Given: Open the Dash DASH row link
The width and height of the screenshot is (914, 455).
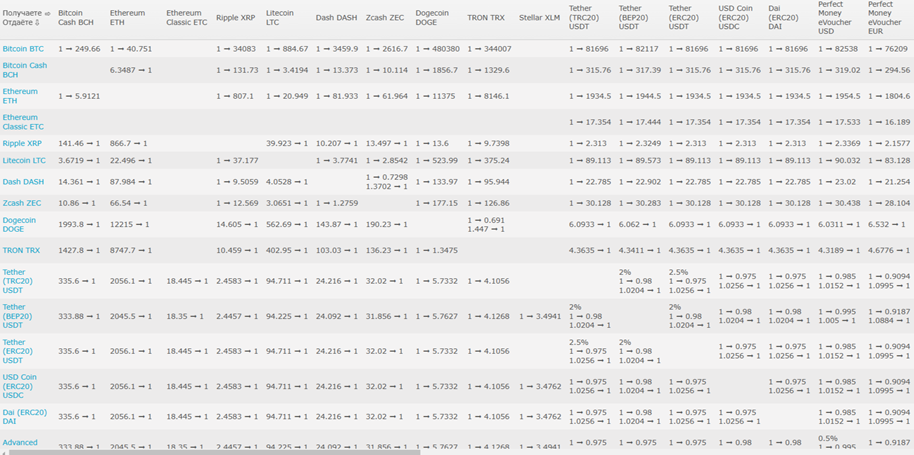Looking at the screenshot, I should [23, 182].
